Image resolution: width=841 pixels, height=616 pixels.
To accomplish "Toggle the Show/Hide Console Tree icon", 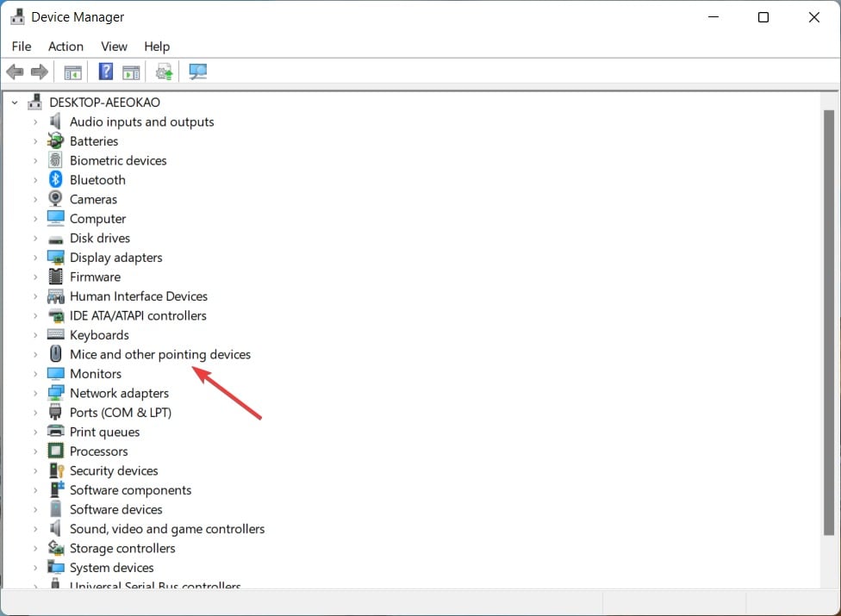I will (72, 72).
